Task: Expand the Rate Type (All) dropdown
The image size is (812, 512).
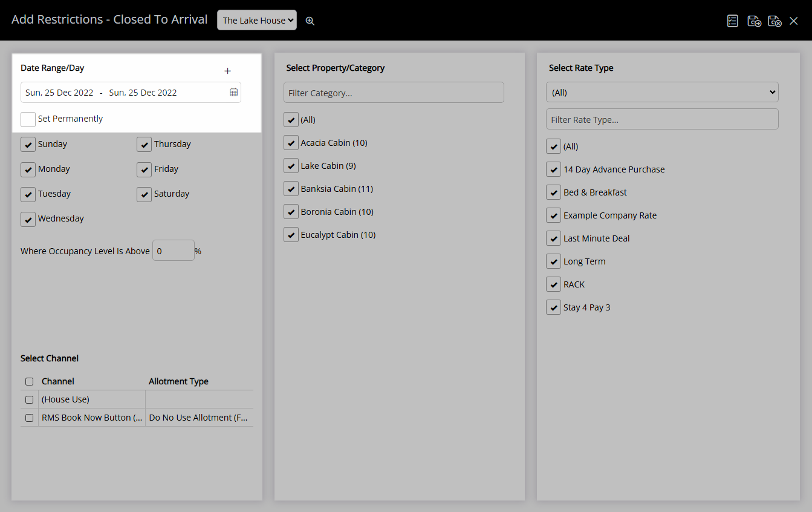Action: click(x=662, y=92)
